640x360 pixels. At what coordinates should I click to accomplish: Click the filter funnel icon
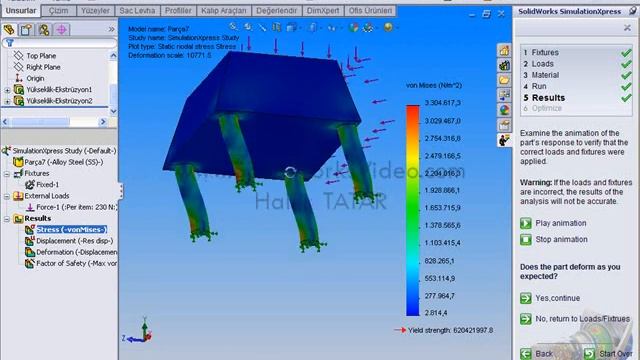tap(10, 42)
